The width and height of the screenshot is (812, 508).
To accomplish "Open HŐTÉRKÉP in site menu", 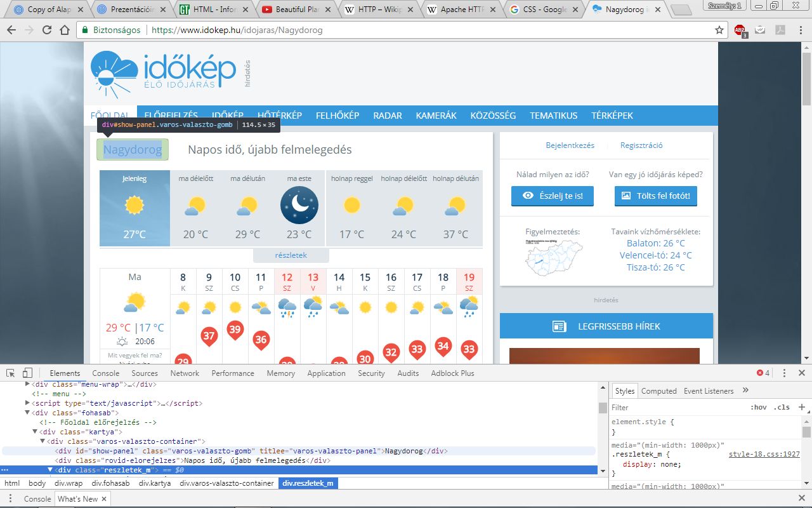I will (x=280, y=116).
